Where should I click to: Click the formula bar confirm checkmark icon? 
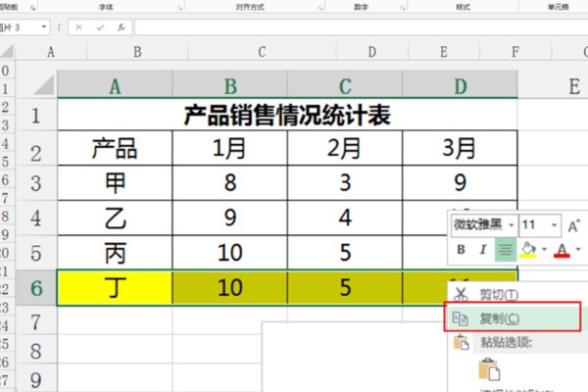click(x=99, y=26)
